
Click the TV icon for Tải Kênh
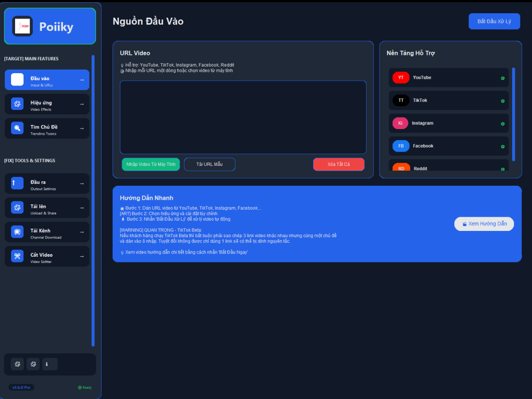click(17, 232)
